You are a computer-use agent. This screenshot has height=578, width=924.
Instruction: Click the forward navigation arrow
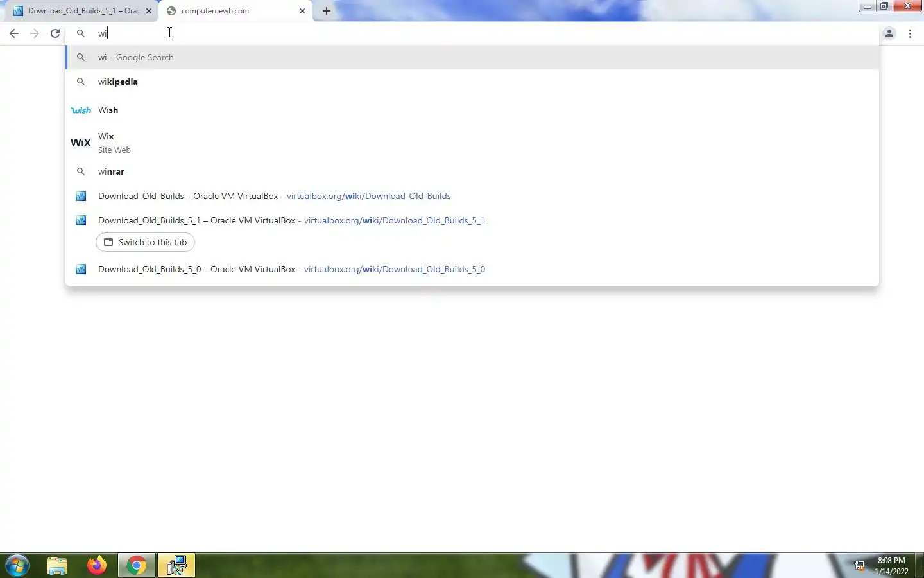tap(35, 33)
